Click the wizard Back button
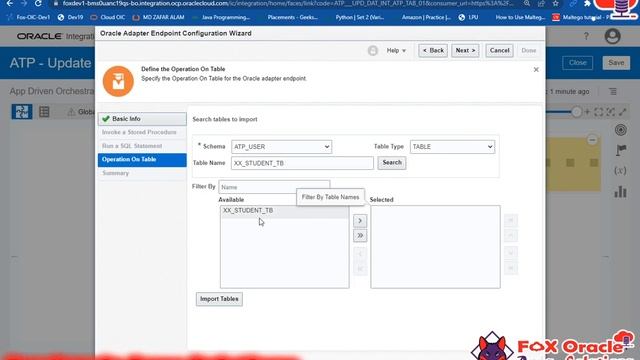Viewport: 640px width, 360px height. [x=433, y=51]
